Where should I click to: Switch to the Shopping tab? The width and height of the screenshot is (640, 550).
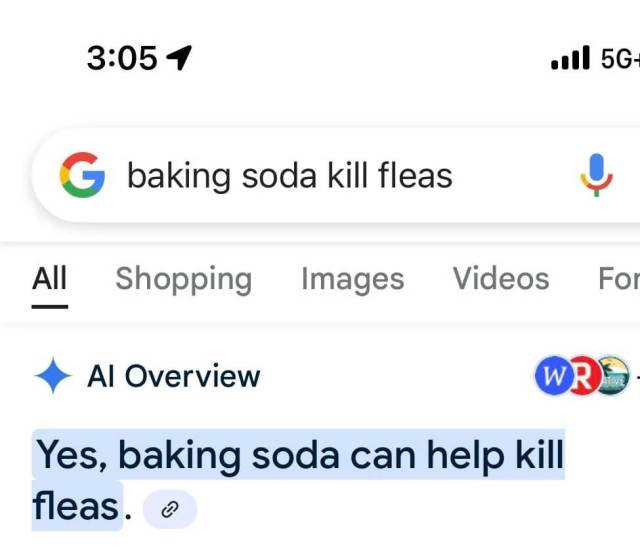click(183, 279)
